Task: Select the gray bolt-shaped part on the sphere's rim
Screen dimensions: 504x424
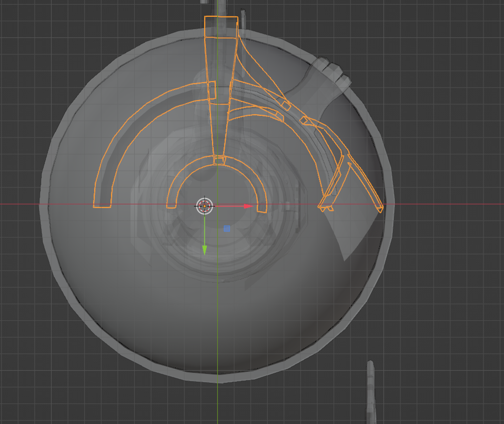Action: [331, 73]
